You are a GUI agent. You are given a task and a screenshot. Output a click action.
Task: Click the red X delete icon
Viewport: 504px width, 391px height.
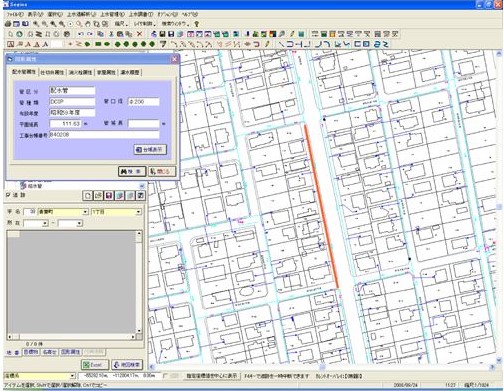point(139,34)
